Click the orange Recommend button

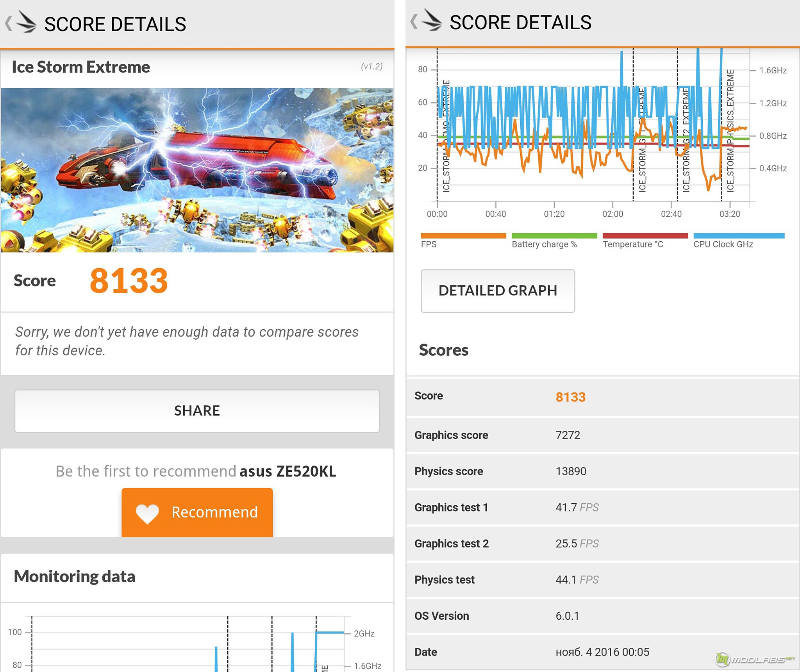(197, 512)
